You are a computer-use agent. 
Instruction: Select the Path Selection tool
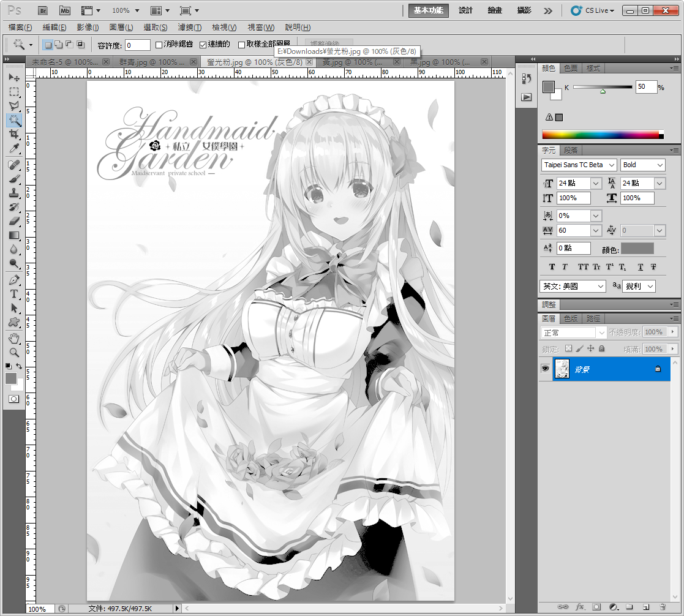pyautogui.click(x=14, y=308)
